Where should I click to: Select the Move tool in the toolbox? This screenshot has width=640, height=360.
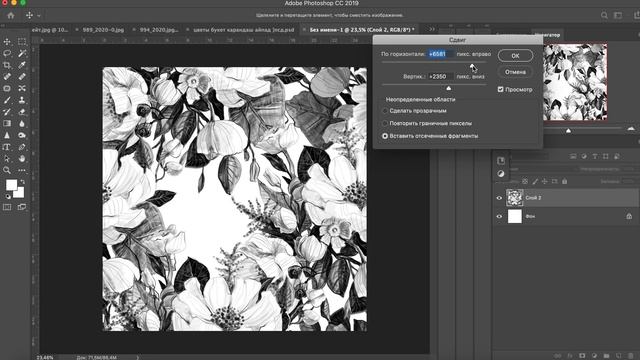click(x=7, y=42)
